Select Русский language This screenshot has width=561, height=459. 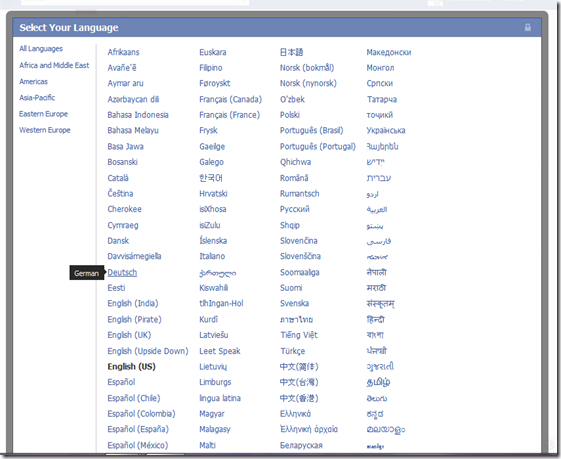(x=294, y=209)
